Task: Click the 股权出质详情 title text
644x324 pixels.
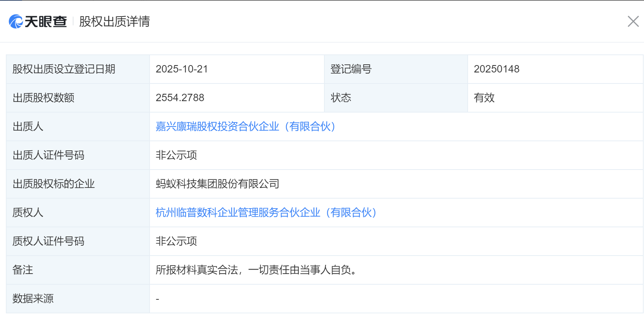Action: (115, 21)
